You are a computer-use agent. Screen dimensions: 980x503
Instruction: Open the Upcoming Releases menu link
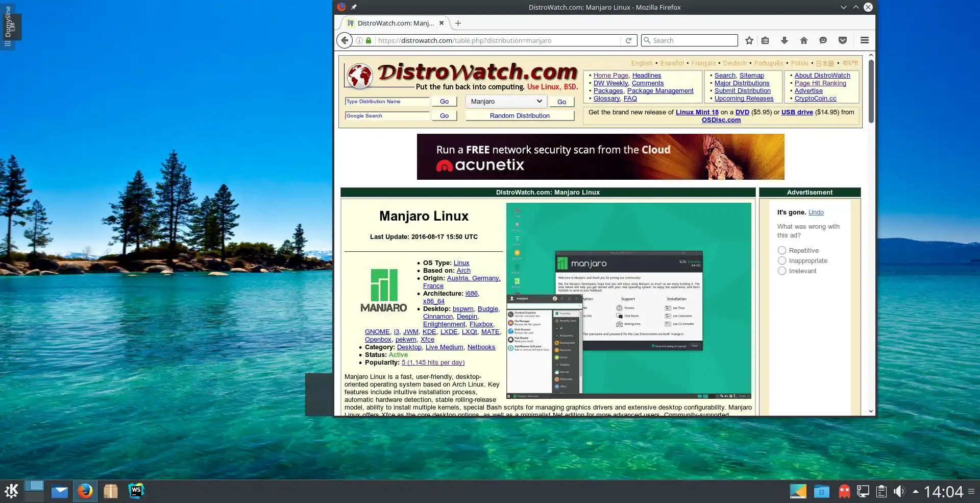744,99
